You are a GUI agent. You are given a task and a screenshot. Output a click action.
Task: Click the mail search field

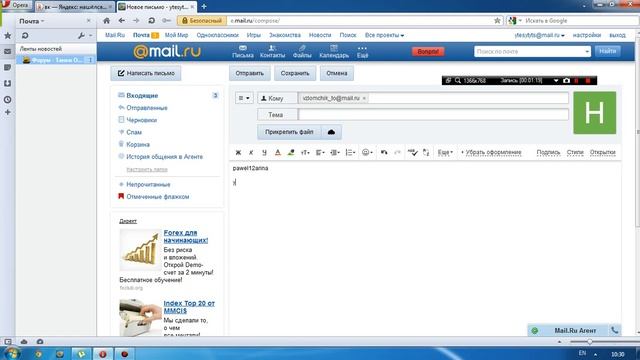pyautogui.click(x=532, y=52)
